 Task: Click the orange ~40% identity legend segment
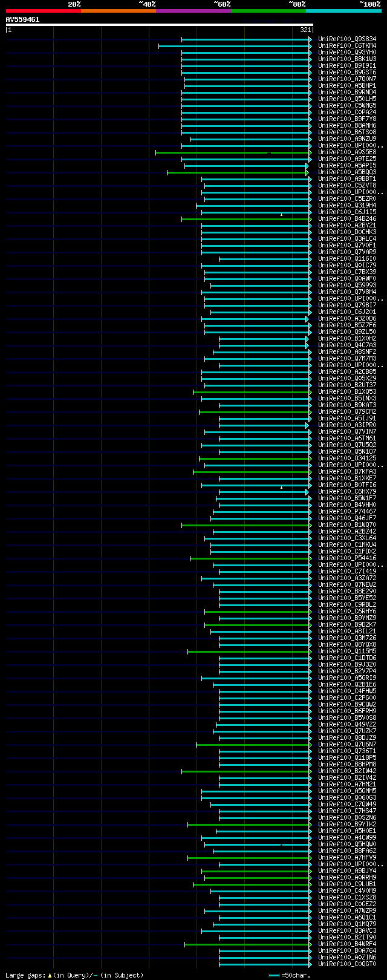point(119,10)
